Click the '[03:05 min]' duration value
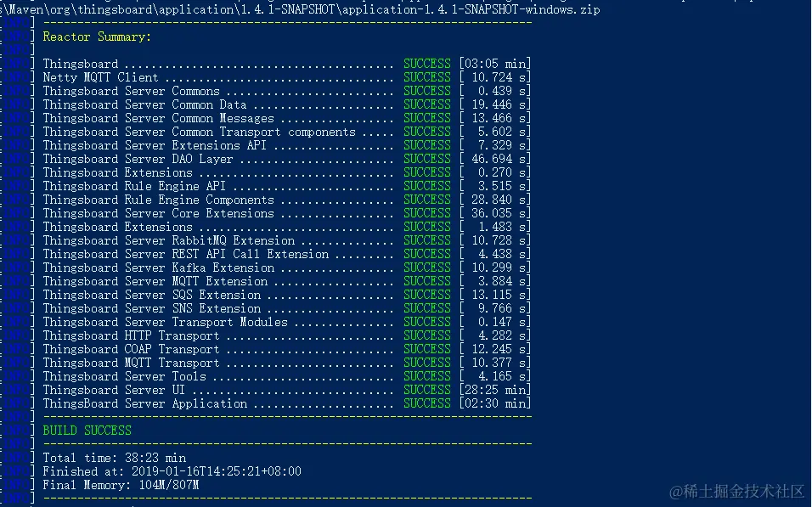 click(495, 64)
